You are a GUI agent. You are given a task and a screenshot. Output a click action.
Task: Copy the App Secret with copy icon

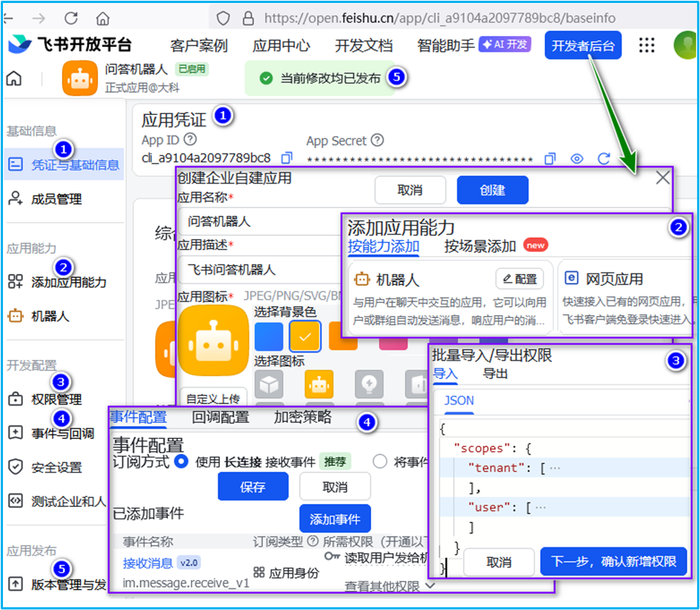pos(550,158)
